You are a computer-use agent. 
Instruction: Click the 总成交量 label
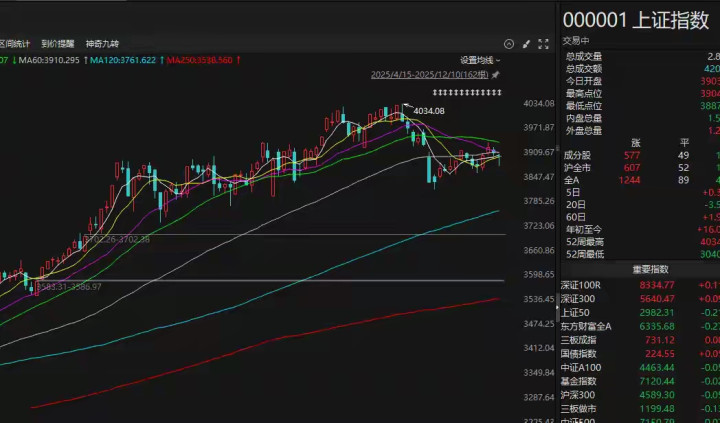584,57
